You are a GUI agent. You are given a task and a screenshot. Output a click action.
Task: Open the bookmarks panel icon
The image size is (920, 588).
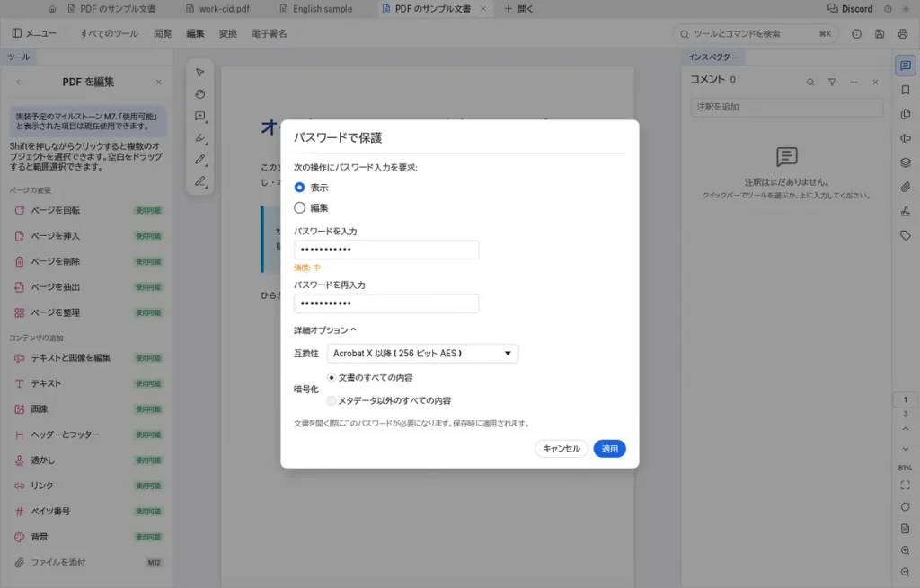click(x=906, y=90)
